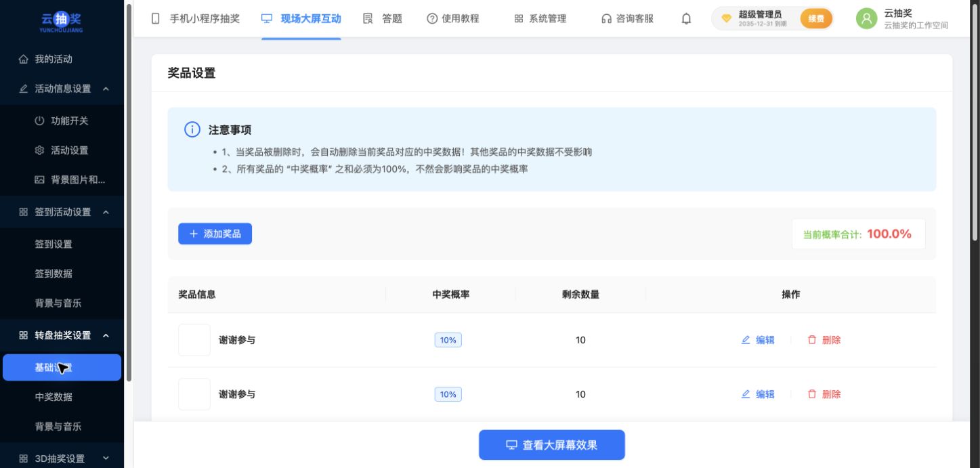This screenshot has width=980, height=468.
Task: Click the monitor icon beside 现场大屏互动
Action: (267, 18)
